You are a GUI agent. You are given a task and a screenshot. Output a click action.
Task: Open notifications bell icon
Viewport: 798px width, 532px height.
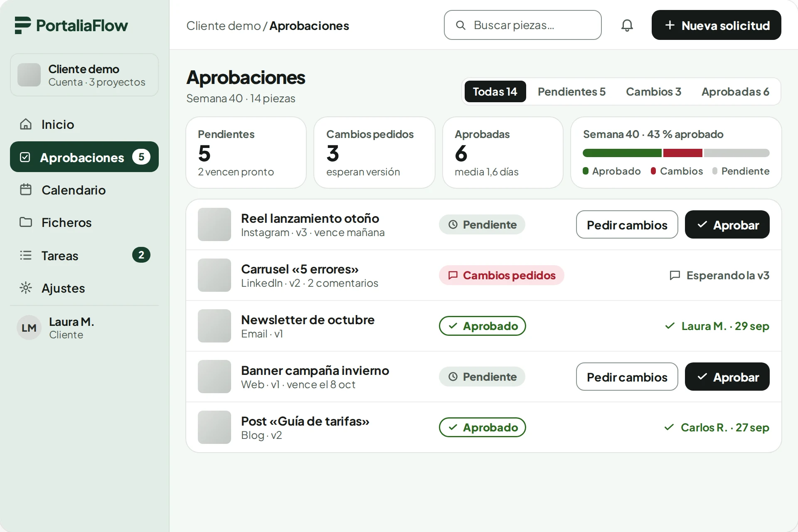point(627,25)
